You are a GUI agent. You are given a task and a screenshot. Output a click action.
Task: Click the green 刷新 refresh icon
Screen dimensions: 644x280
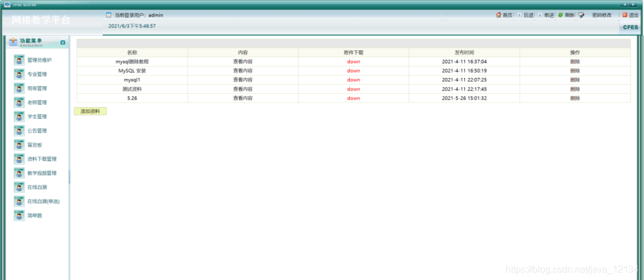(x=560, y=15)
